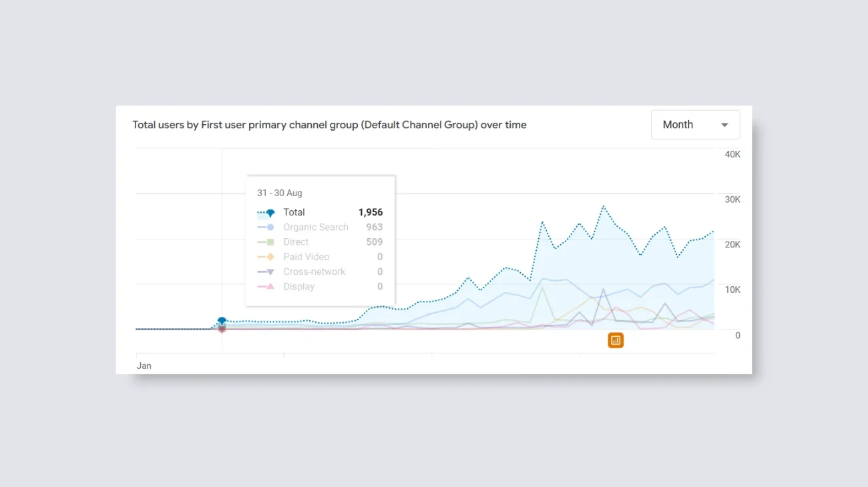Click the tooltip date "31 - 30 Aug"
Screen dimensions: 868x487
click(280, 193)
